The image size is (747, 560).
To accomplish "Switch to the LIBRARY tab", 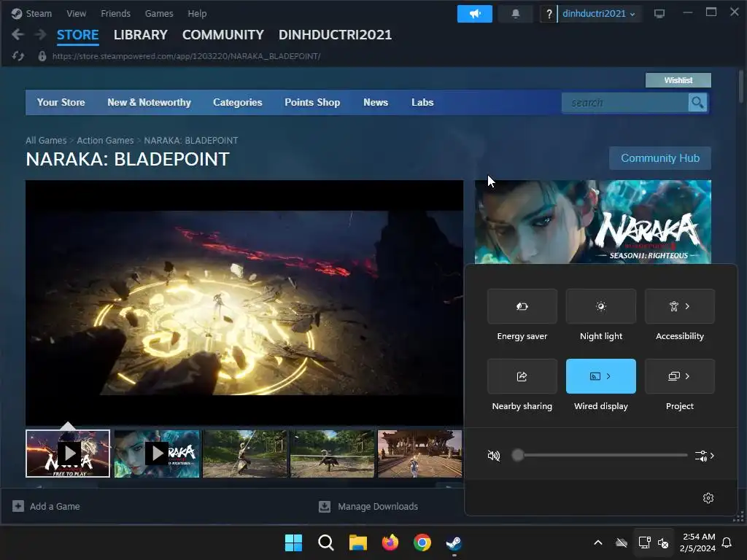I will [x=141, y=35].
